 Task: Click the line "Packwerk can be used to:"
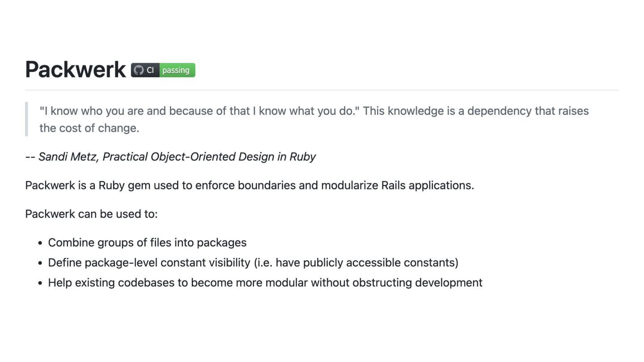pyautogui.click(x=91, y=214)
